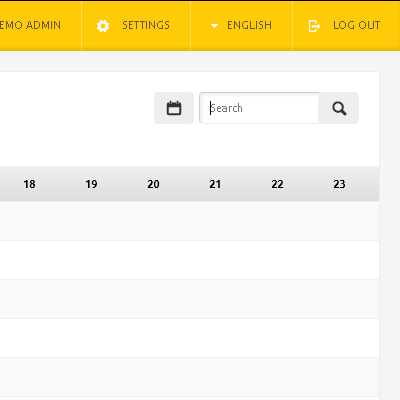Open the Demo Admin profile link
The height and width of the screenshot is (400, 400).
pos(30,25)
